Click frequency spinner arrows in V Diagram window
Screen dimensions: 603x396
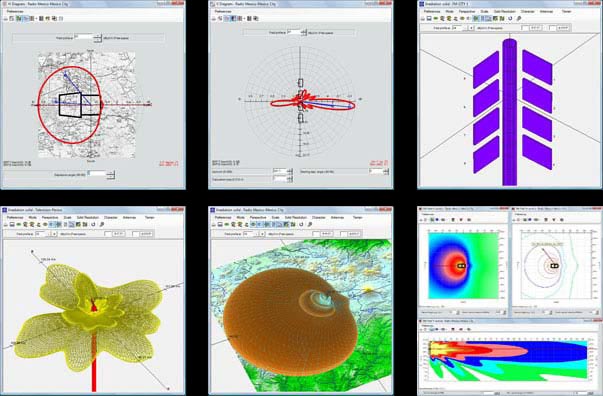[304, 33]
